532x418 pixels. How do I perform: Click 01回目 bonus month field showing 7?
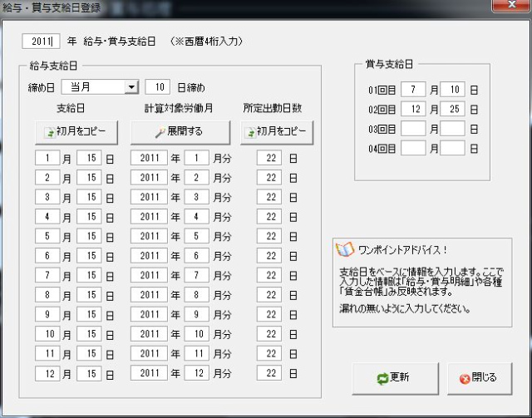click(413, 90)
